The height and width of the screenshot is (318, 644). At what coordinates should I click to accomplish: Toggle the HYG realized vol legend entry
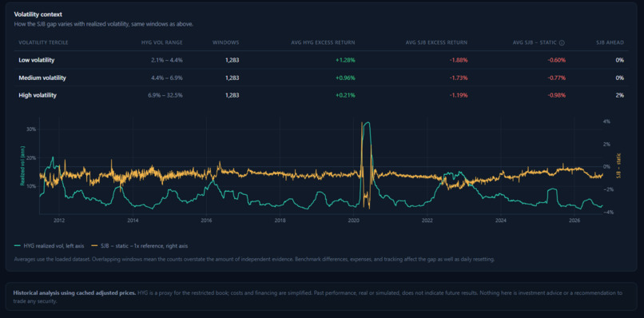coord(49,245)
